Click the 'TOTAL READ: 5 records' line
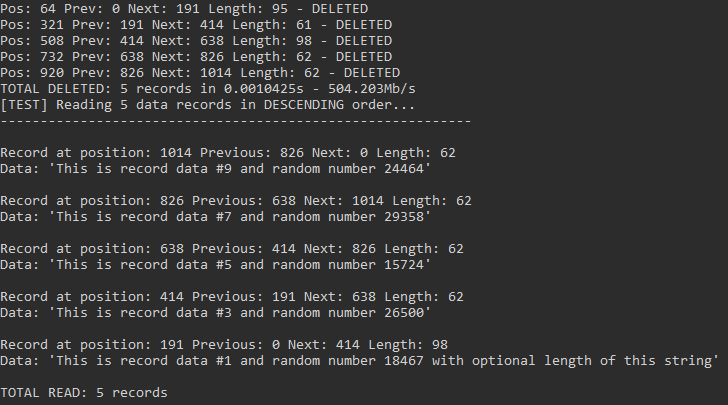 (x=84, y=393)
